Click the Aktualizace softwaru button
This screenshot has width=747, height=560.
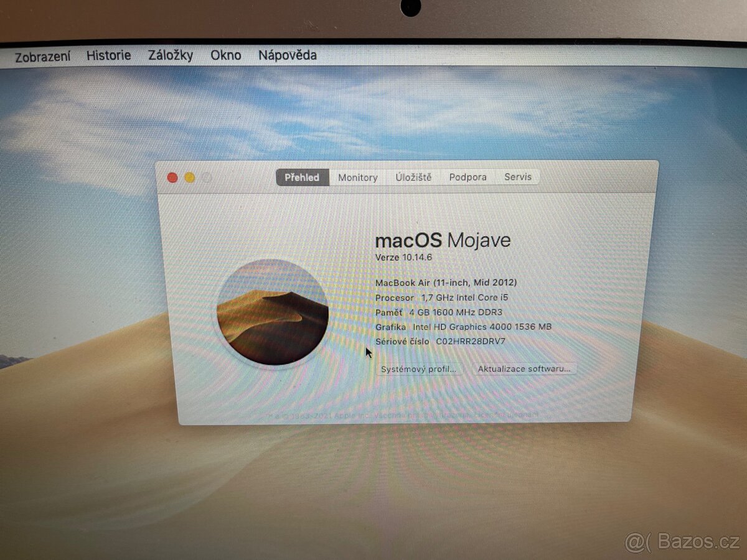tap(523, 368)
